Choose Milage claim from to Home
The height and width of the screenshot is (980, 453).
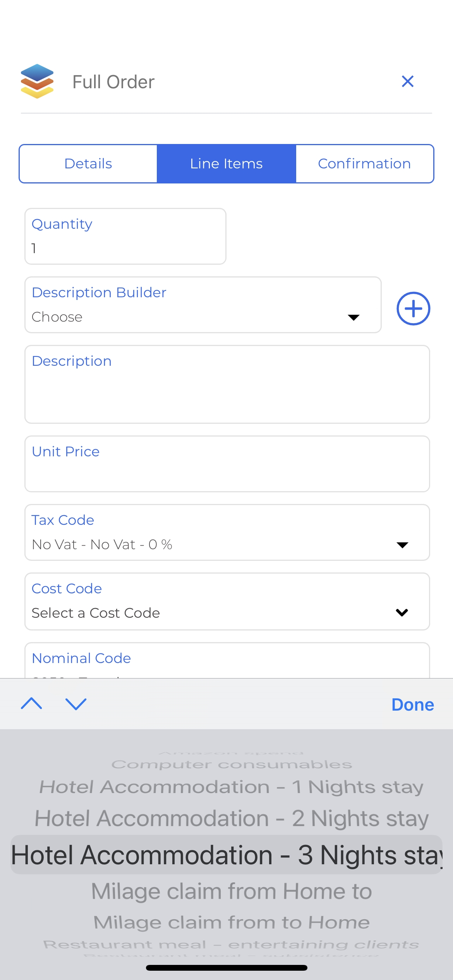[x=232, y=922]
